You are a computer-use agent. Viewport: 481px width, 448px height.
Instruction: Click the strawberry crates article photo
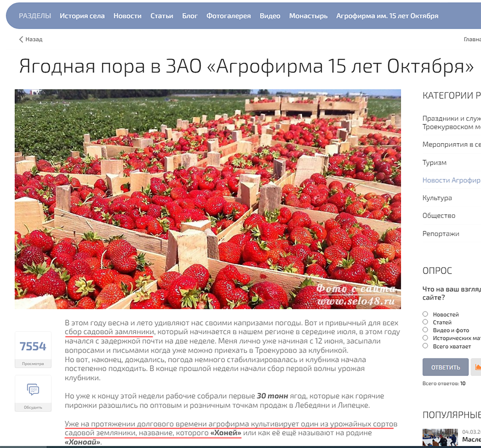pyautogui.click(x=208, y=199)
